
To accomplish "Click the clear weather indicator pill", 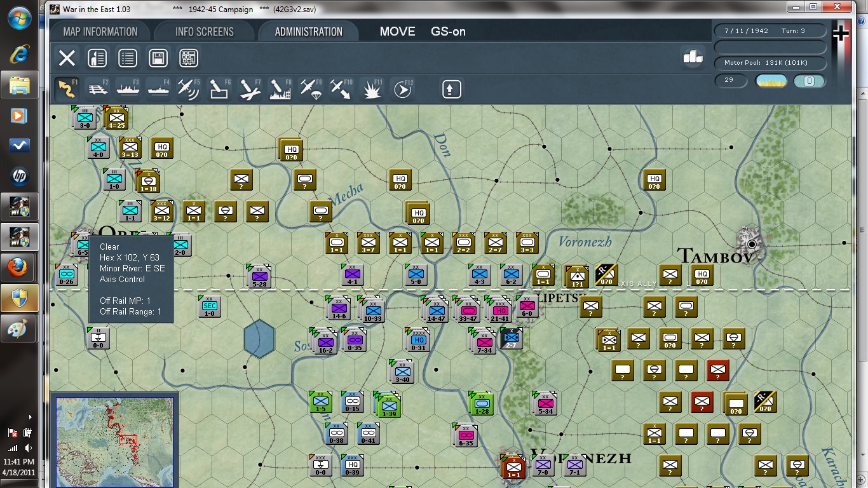I will tap(771, 81).
